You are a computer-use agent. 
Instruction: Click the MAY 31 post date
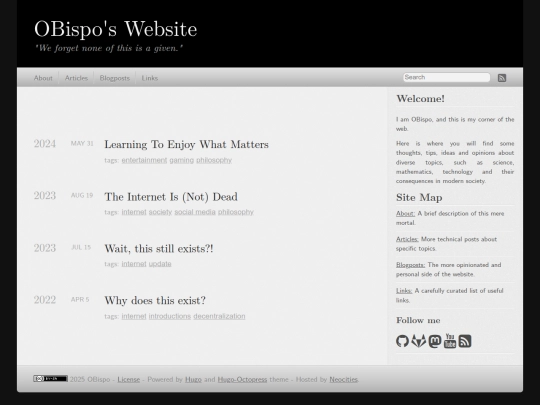82,143
